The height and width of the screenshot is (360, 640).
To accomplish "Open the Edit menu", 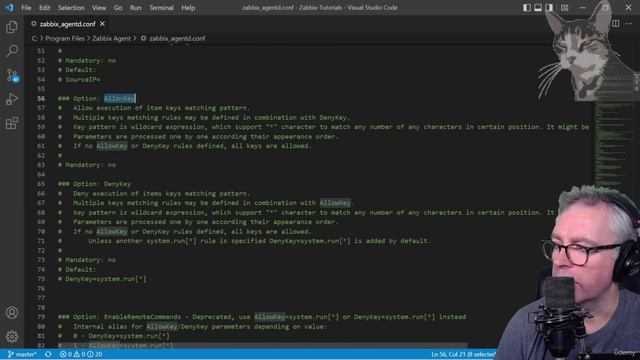I will [x=44, y=8].
